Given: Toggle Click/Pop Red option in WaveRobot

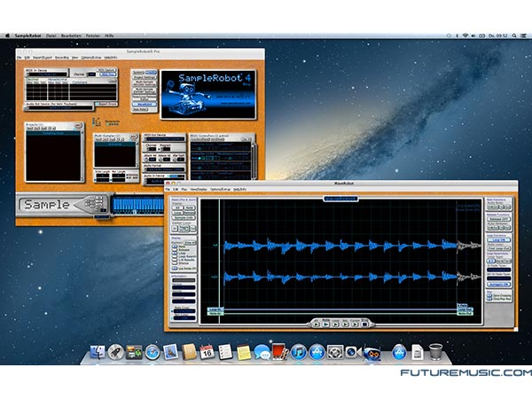Looking at the screenshot, I should click(x=489, y=299).
